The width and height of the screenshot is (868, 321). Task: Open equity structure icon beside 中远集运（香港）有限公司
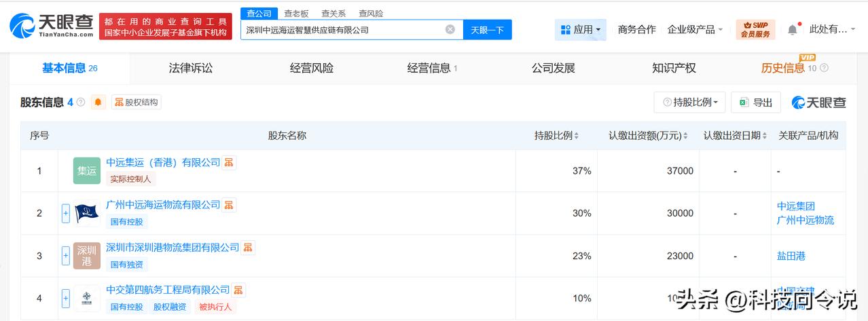point(230,162)
